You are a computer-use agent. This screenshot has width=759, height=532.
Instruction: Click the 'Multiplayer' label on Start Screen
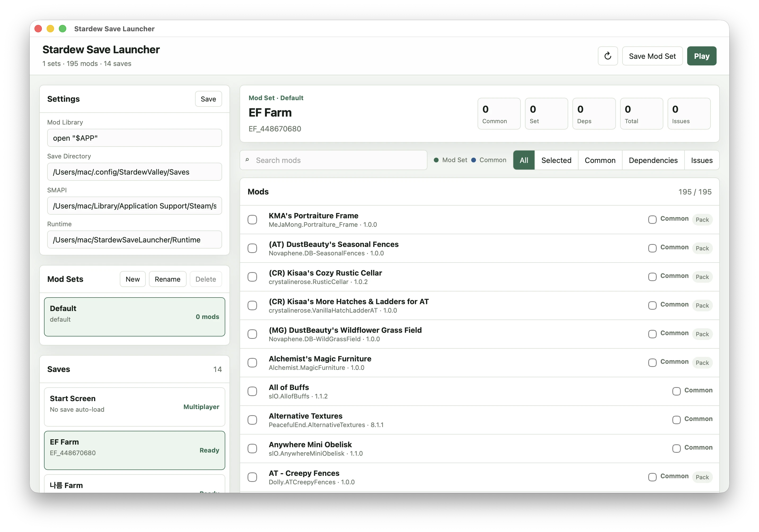tap(201, 406)
